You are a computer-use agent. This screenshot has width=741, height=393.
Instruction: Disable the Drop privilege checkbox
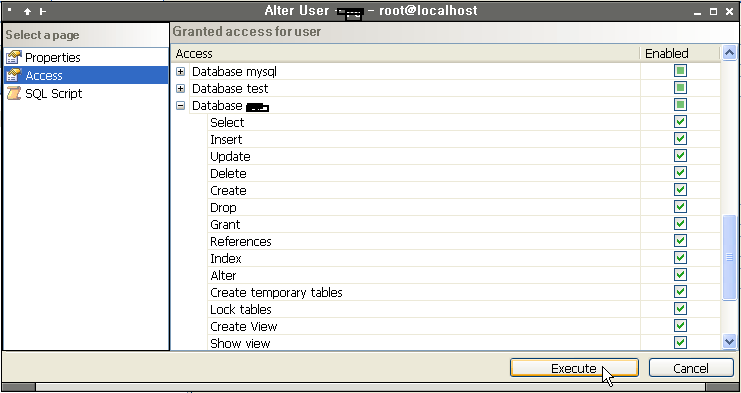(x=680, y=207)
